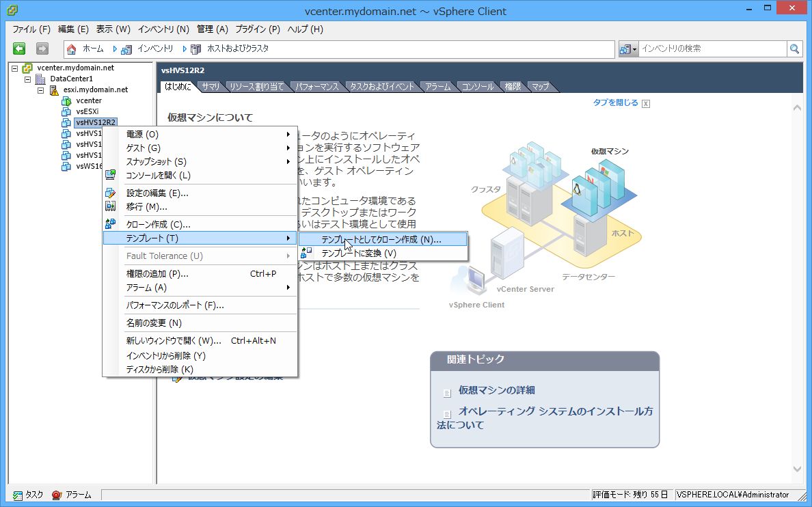Expand the スナップショット (S) submenu
Screen dimensions: 812x507
point(200,161)
